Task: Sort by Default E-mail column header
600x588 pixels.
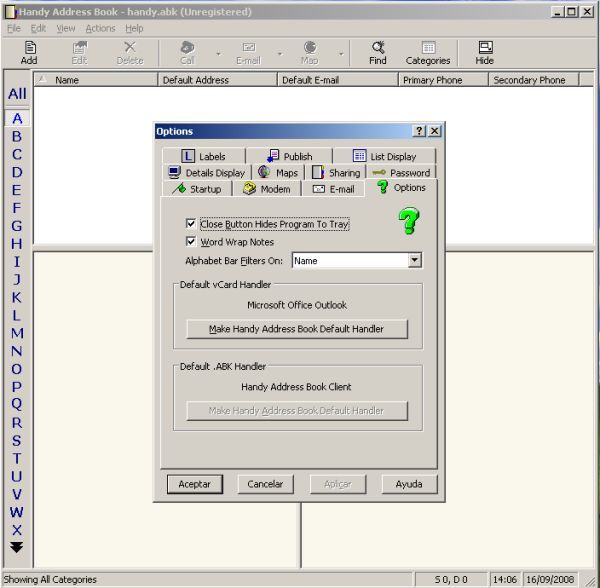Action: coord(338,80)
